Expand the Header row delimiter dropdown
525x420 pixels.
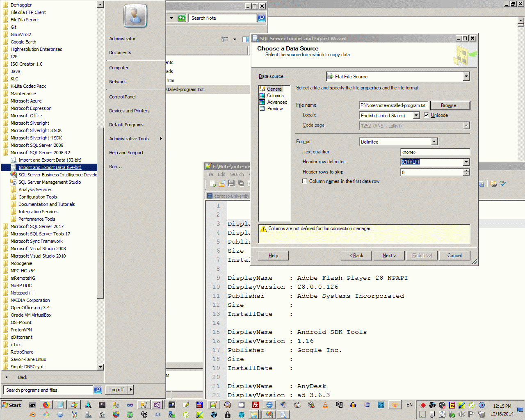[466, 162]
